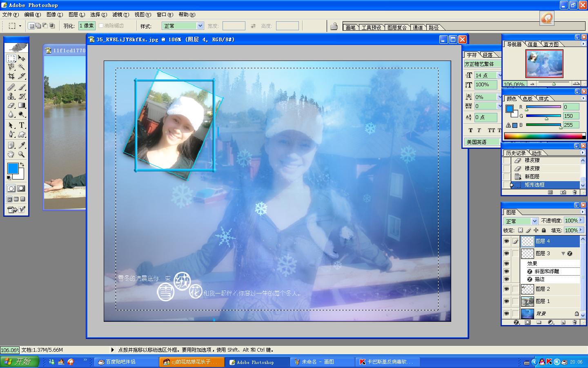Select the History Brush tool

tap(22, 96)
